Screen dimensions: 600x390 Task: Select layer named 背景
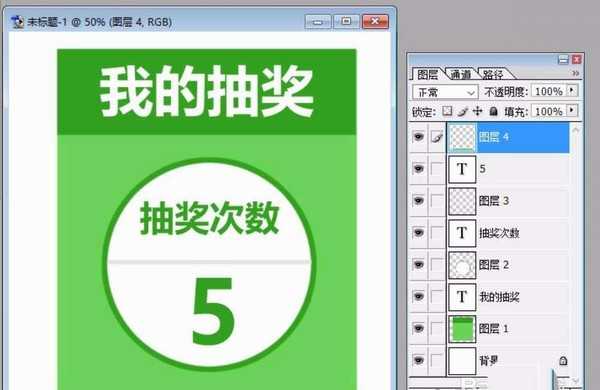pyautogui.click(x=488, y=361)
